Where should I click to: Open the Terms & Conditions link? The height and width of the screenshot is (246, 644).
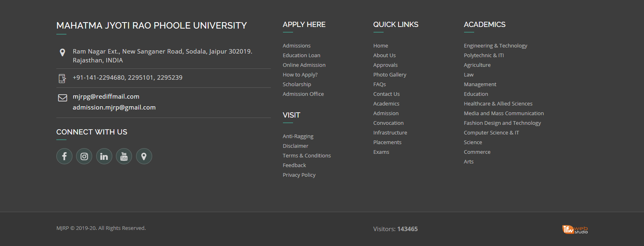pyautogui.click(x=307, y=156)
